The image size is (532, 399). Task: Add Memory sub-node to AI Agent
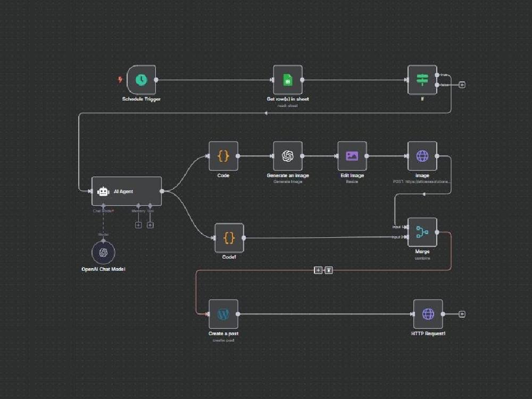click(138, 225)
